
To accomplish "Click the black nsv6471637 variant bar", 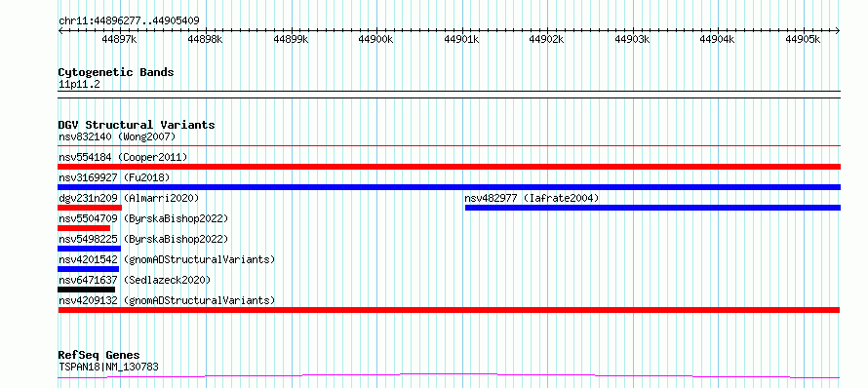I will tap(87, 290).
